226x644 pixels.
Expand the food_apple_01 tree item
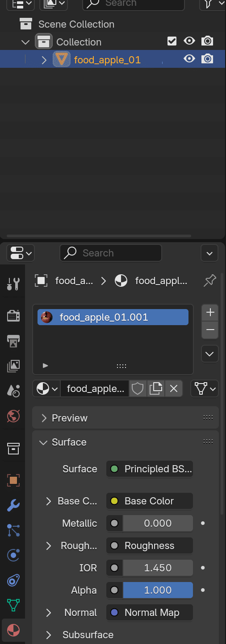pyautogui.click(x=44, y=59)
